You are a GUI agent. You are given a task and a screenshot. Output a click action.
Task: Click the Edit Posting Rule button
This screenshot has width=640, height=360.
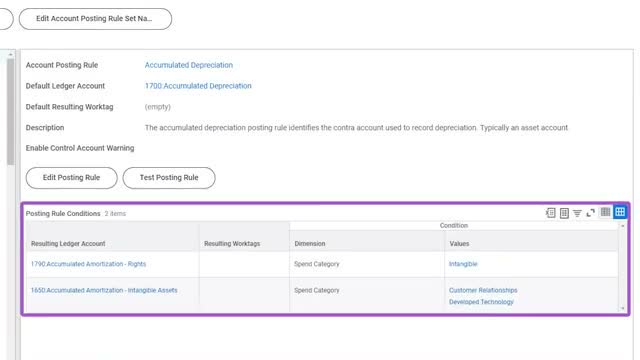pos(71,178)
